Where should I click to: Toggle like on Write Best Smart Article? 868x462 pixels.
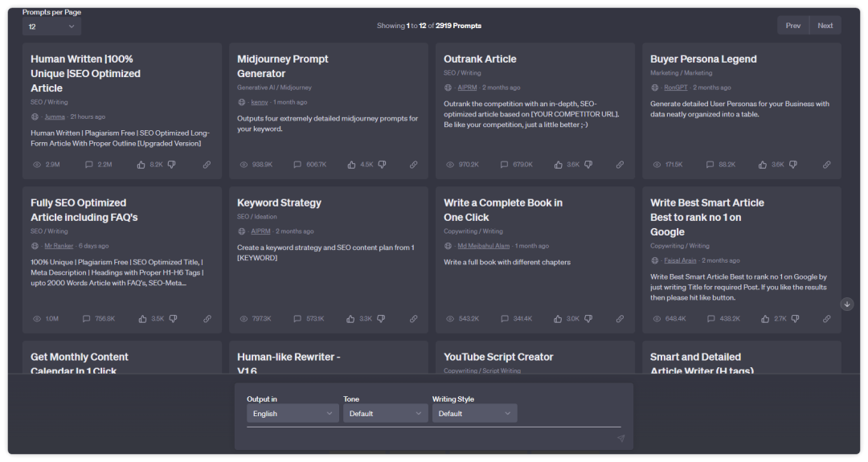(x=764, y=319)
